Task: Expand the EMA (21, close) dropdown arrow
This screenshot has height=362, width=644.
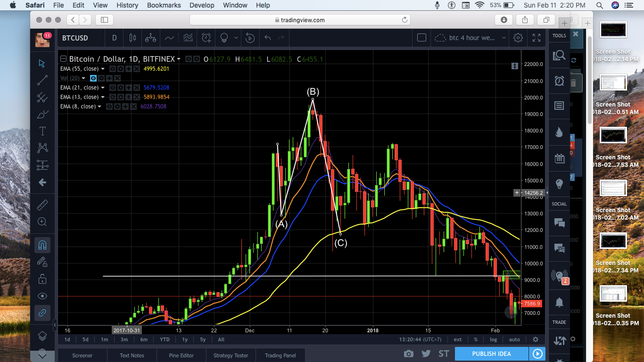Action: [103, 88]
